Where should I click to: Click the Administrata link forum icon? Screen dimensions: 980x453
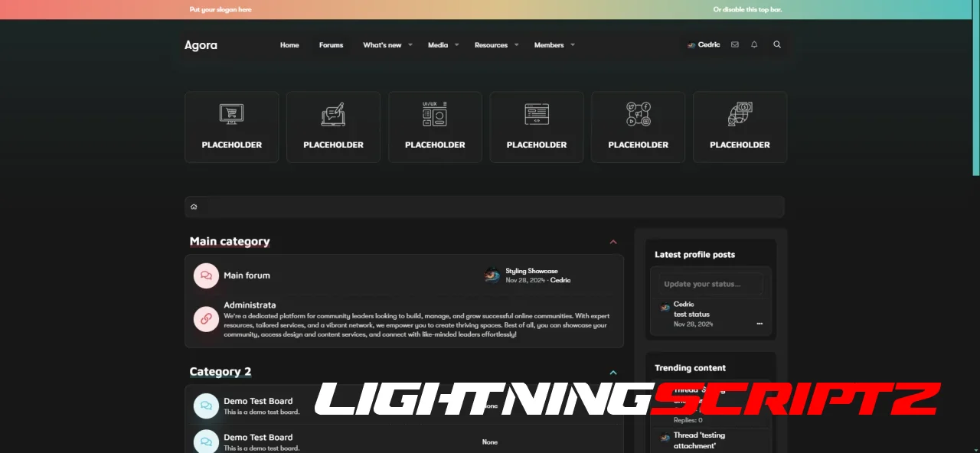click(x=206, y=319)
